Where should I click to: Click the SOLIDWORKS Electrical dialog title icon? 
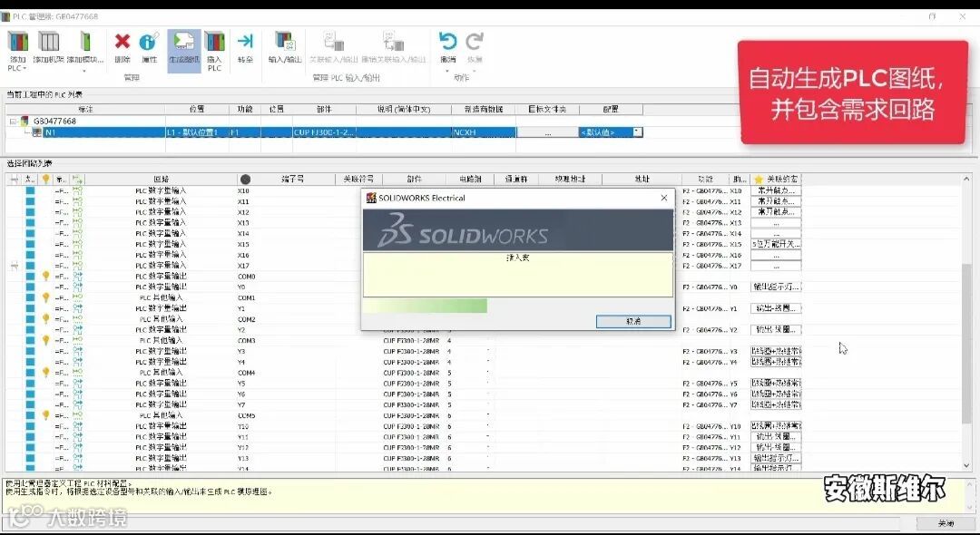tap(371, 198)
